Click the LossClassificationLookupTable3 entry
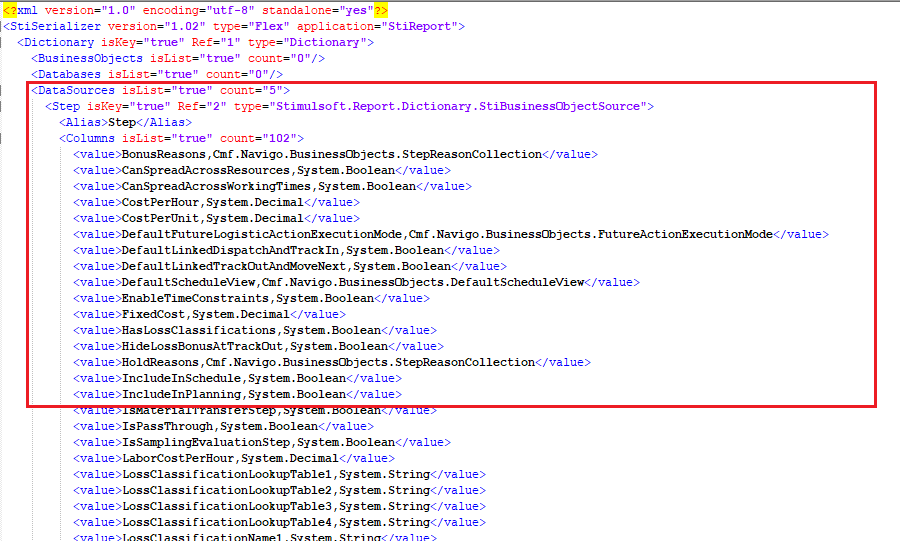This screenshot has width=900, height=541. (x=280, y=508)
